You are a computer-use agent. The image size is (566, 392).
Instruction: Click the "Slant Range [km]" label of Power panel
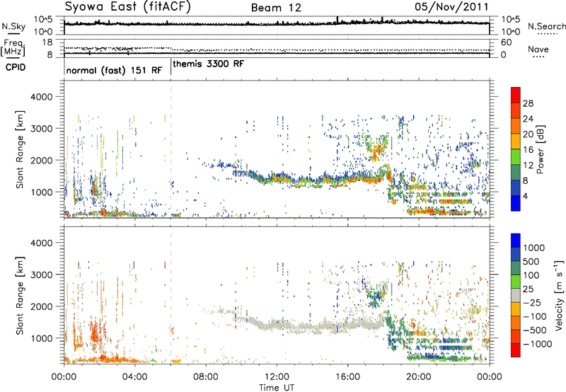coord(21,149)
